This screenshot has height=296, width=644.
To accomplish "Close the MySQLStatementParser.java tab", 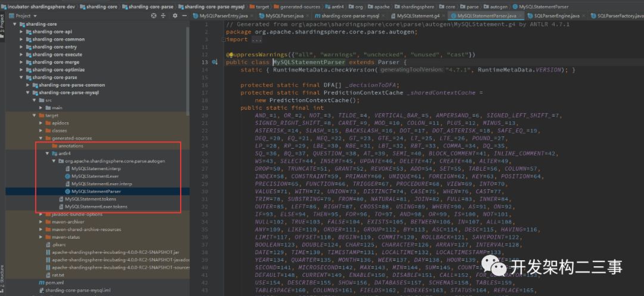I will (x=520, y=16).
